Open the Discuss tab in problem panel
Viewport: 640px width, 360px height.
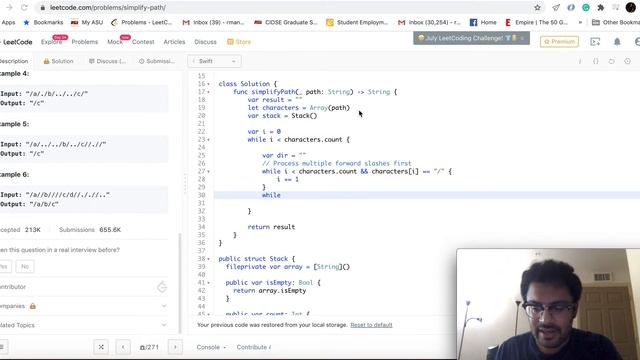click(107, 61)
